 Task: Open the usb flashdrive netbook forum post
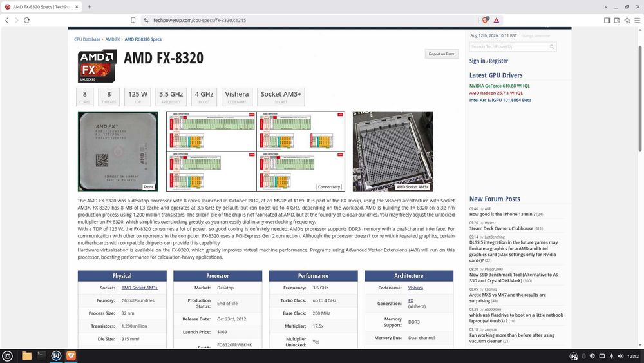(516, 318)
